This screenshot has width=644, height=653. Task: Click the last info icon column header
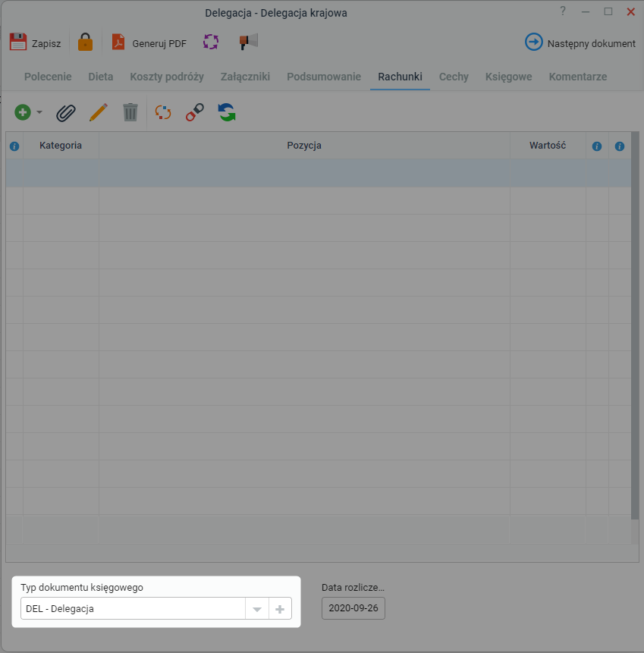pyautogui.click(x=620, y=146)
